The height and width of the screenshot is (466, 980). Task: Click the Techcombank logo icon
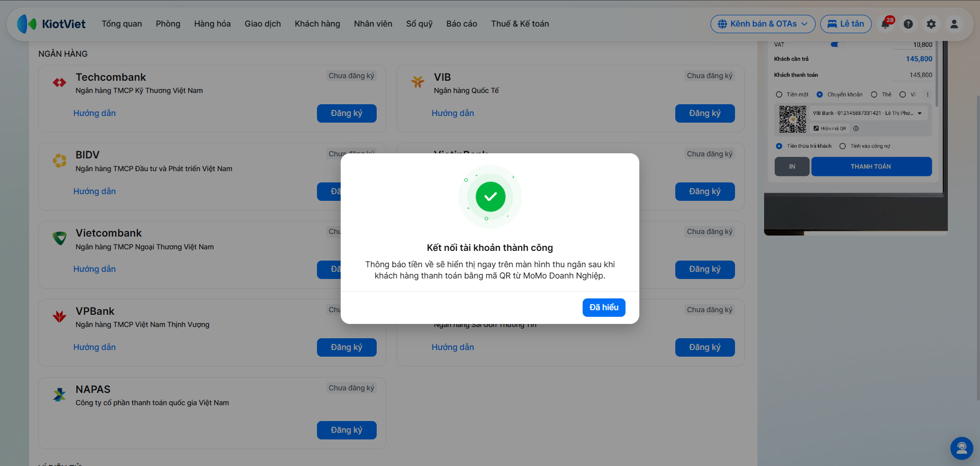60,82
